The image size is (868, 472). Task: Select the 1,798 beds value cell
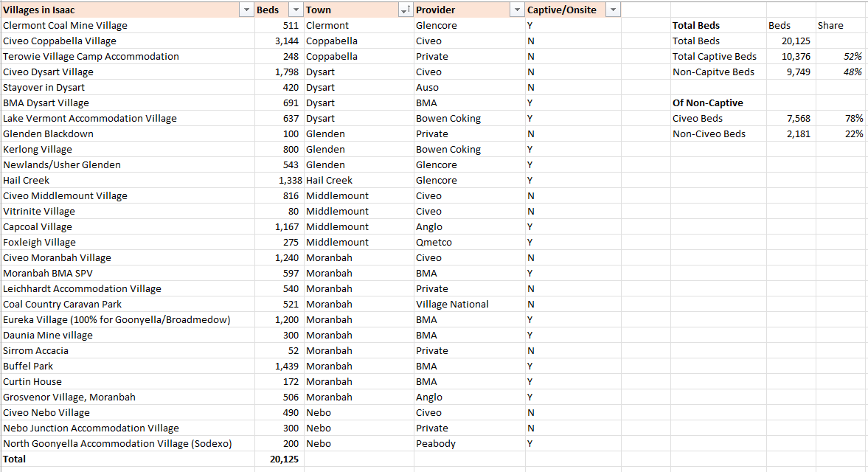pyautogui.click(x=280, y=72)
